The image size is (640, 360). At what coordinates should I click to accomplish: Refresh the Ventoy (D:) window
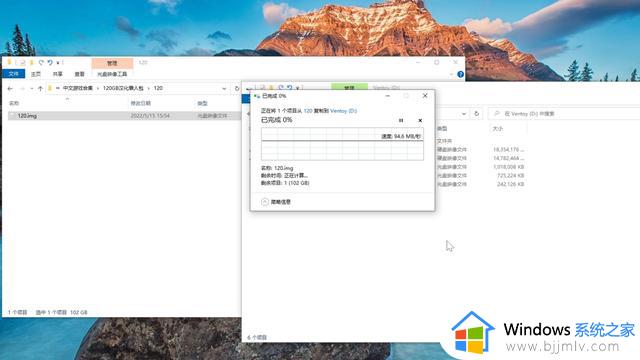point(476,114)
